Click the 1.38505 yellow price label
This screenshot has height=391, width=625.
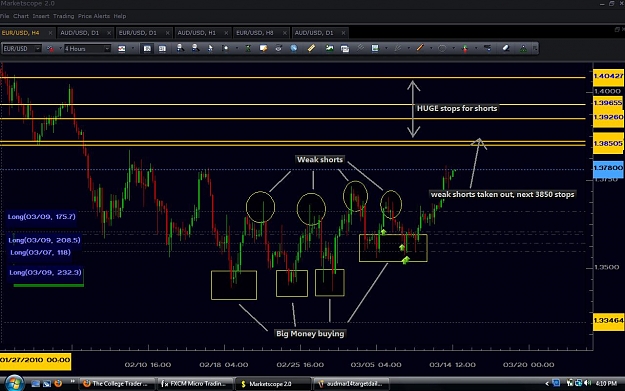(x=608, y=143)
